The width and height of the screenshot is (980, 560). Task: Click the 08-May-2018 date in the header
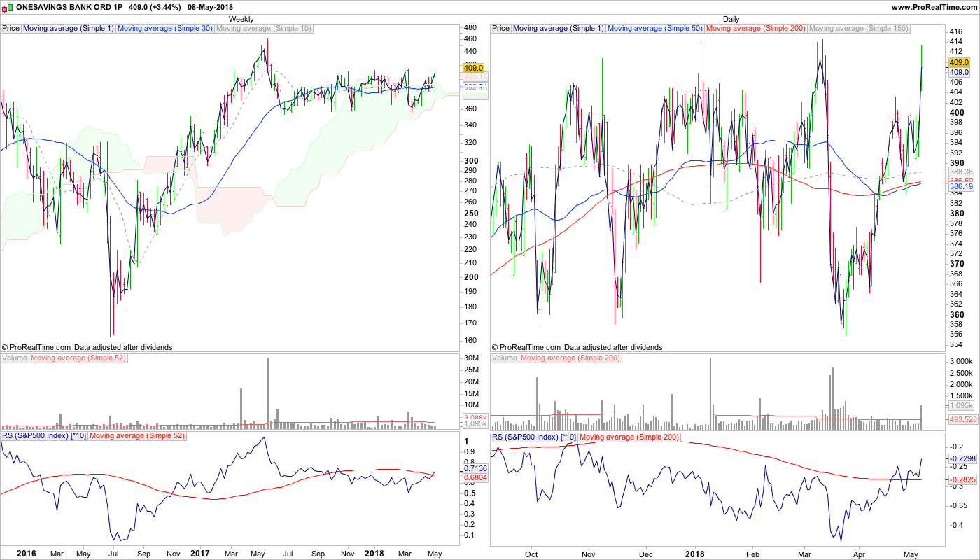click(210, 7)
